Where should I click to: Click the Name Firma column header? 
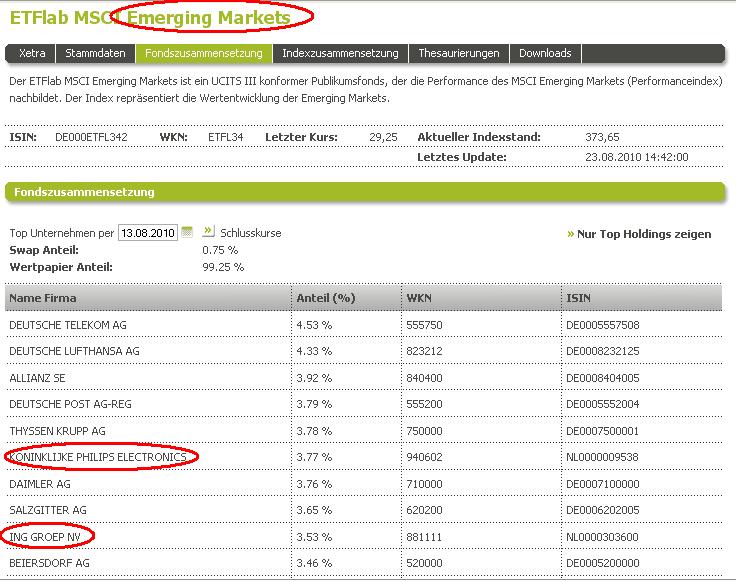[148, 298]
